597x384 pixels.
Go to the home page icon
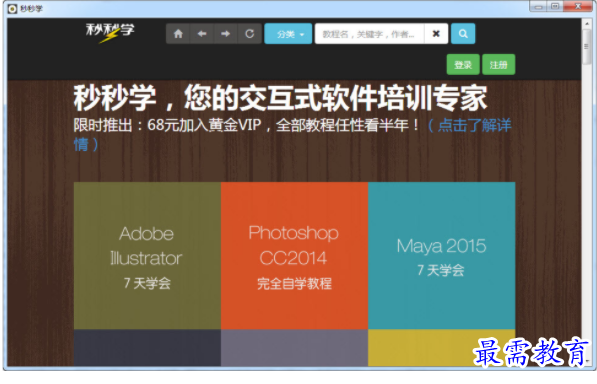point(178,34)
